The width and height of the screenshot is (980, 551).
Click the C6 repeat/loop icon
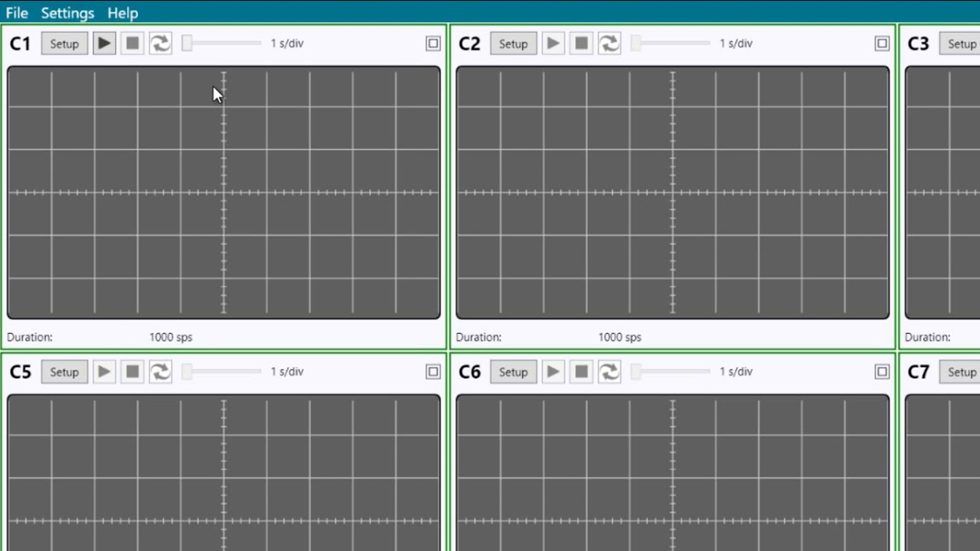coord(609,372)
